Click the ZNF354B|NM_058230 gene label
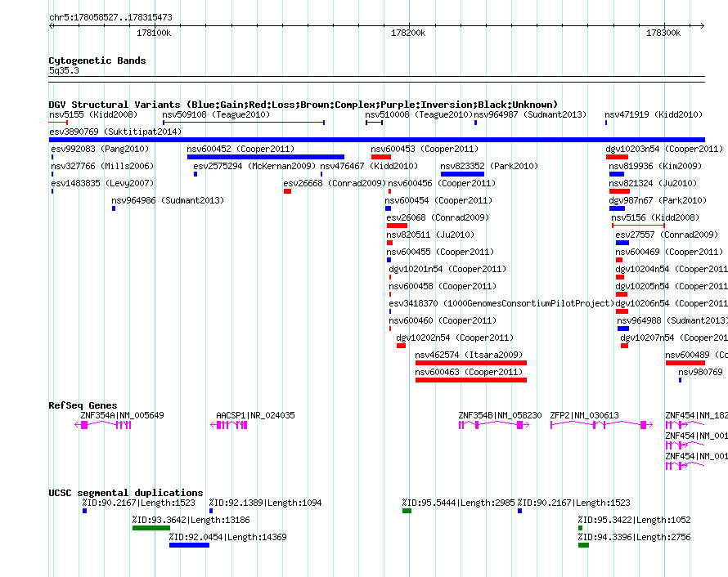 pos(500,415)
